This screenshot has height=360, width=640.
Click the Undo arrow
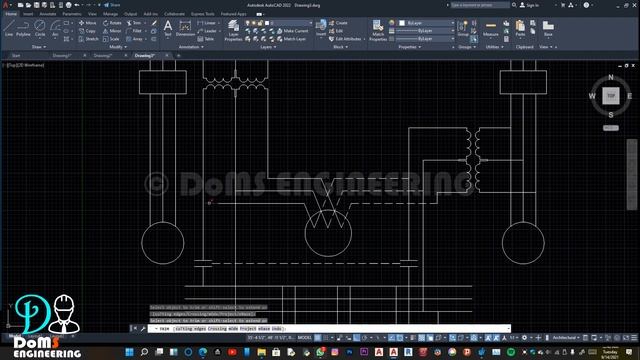click(x=77, y=5)
